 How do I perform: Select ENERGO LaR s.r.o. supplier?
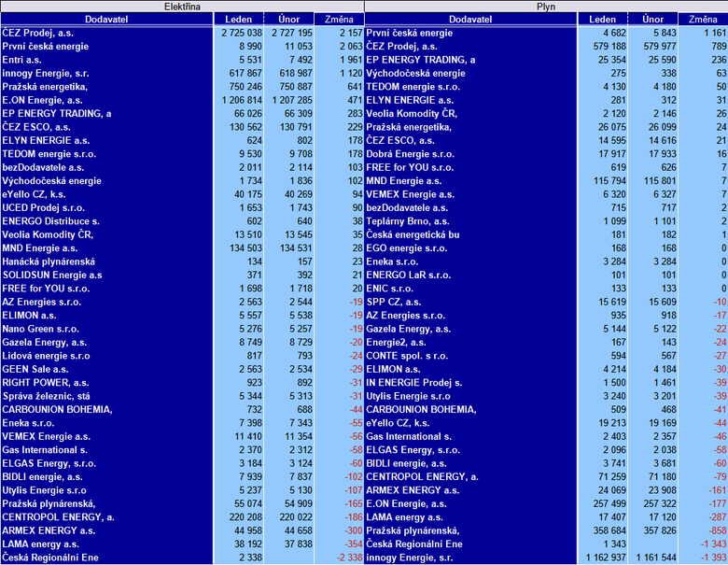(x=408, y=275)
